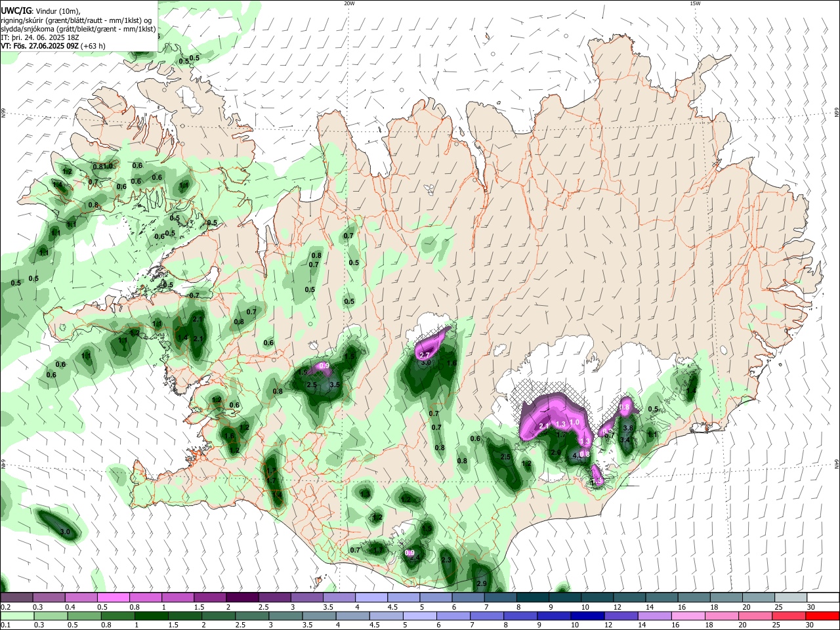
Task: Click the "slydda/snjókoma" legend description line
Action: (x=78, y=29)
